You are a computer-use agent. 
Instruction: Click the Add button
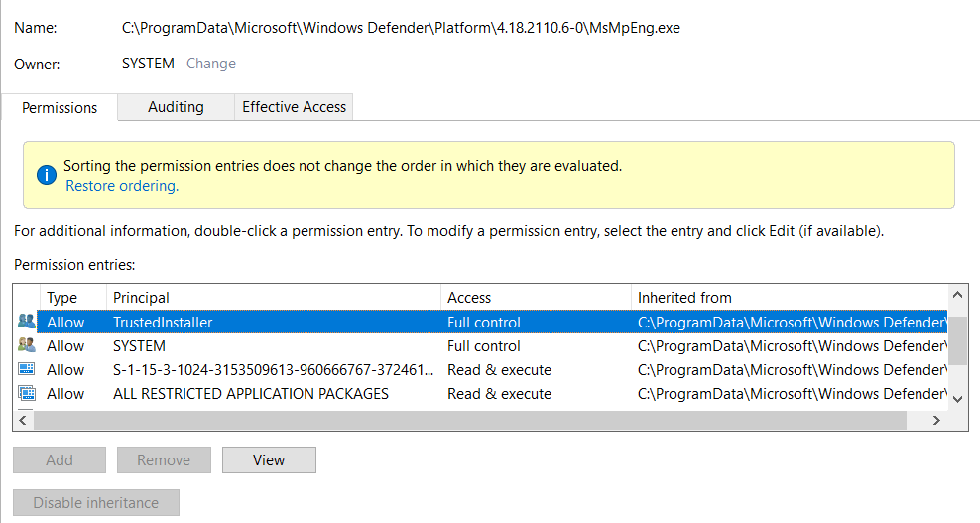[60, 459]
